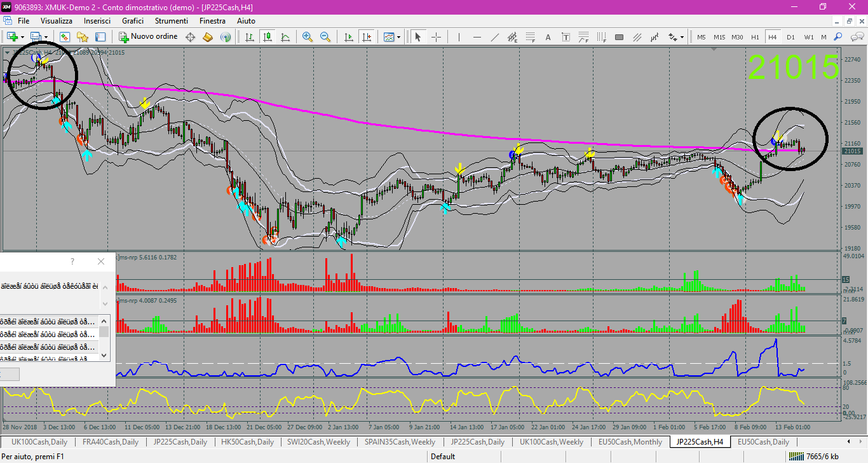Open the indicators list button
The height and width of the screenshot is (463, 868).
[x=388, y=37]
